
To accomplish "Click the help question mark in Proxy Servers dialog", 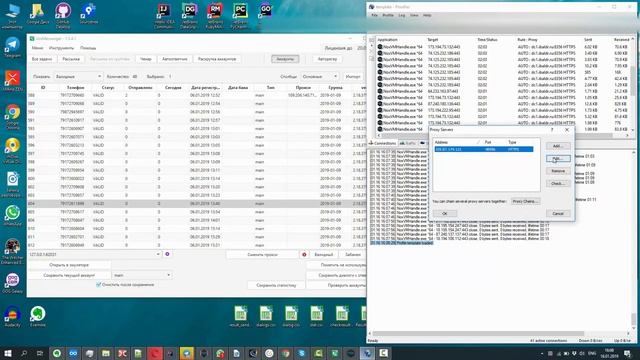I will [552, 129].
